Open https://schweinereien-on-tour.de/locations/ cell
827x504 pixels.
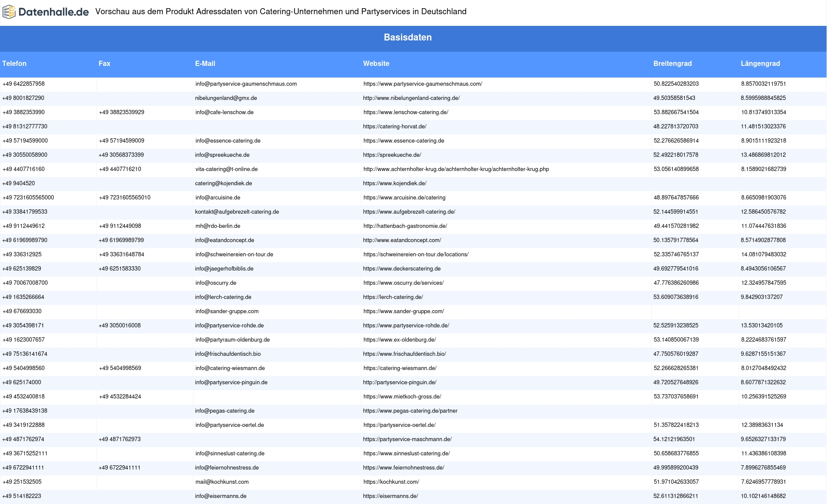coord(416,255)
